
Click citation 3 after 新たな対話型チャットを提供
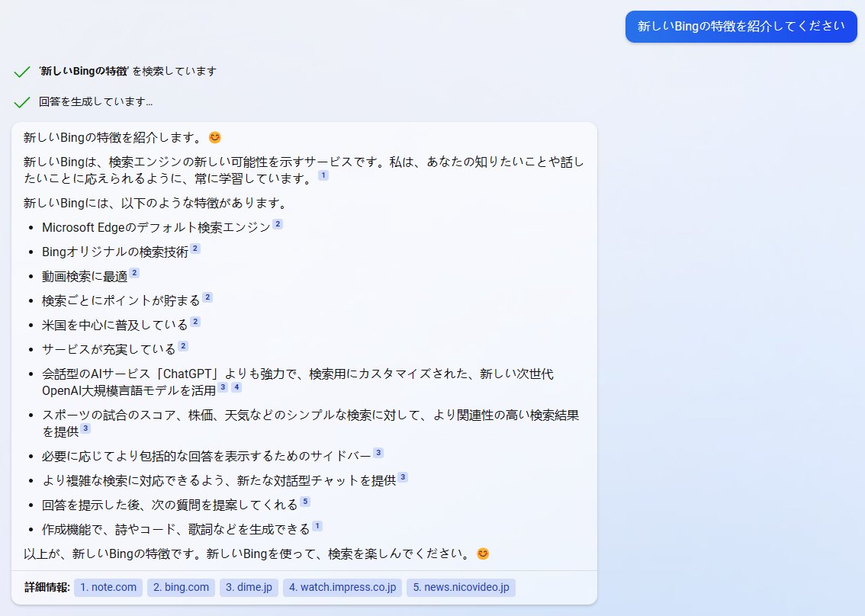tap(404, 477)
